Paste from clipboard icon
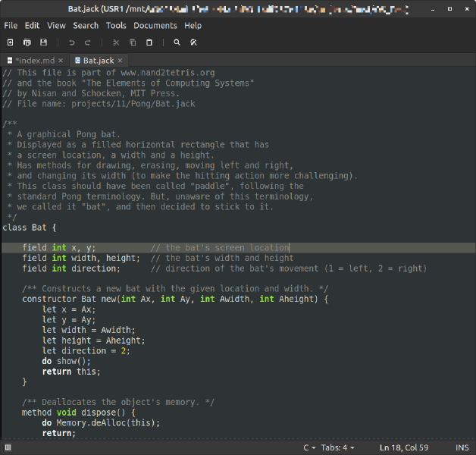 [149, 42]
